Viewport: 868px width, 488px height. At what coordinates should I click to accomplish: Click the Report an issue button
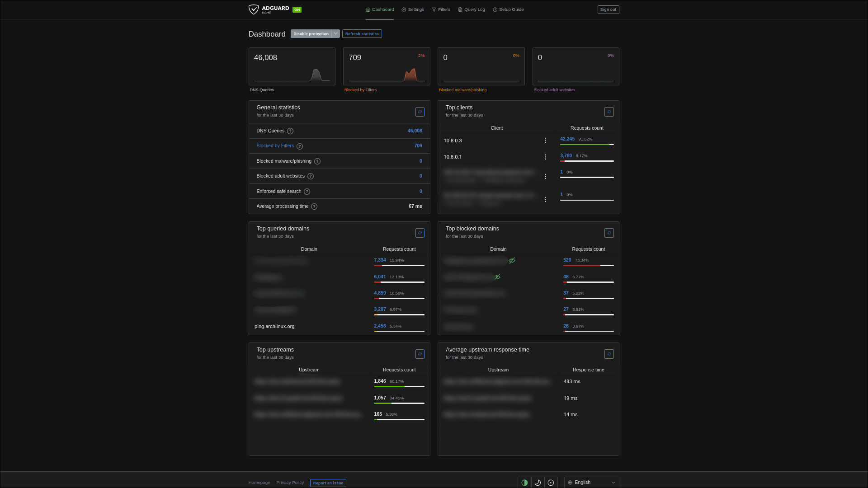tap(328, 483)
